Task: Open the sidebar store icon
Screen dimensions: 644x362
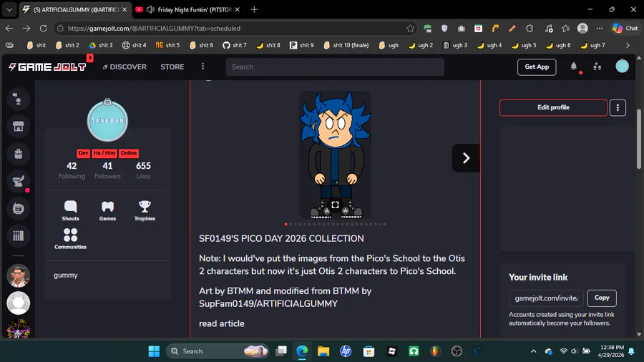Action: tap(18, 127)
